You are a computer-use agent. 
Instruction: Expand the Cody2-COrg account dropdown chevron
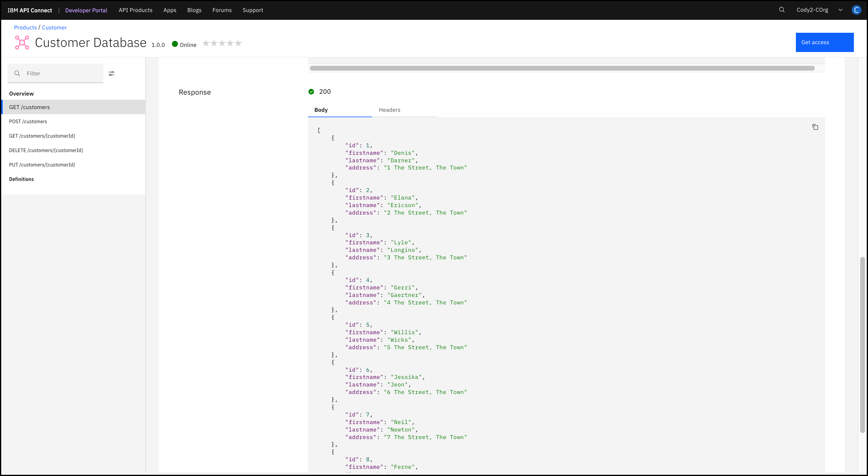840,10
